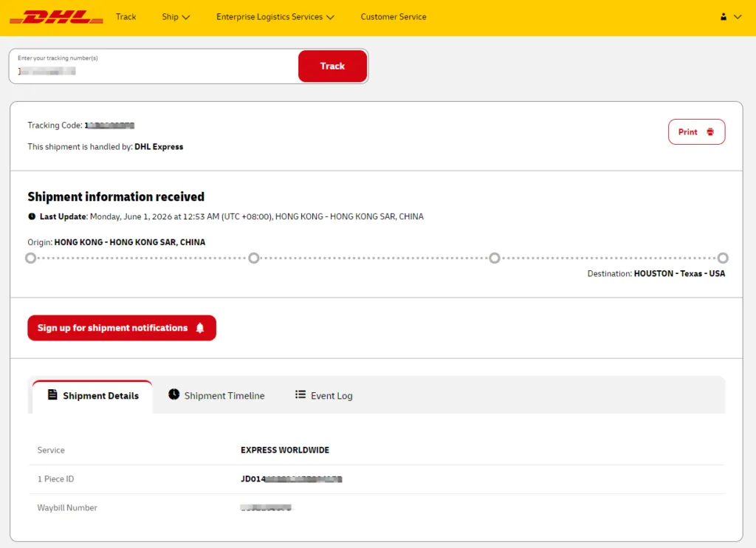Select the Piece ID value starting JD014
This screenshot has width=756, height=548.
(x=291, y=479)
